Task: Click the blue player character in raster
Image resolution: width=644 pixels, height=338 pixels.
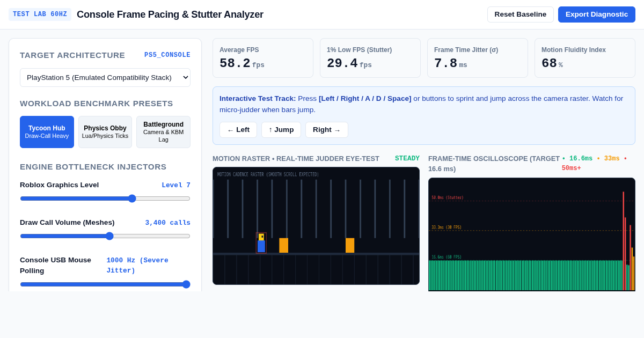Action: tap(261, 243)
